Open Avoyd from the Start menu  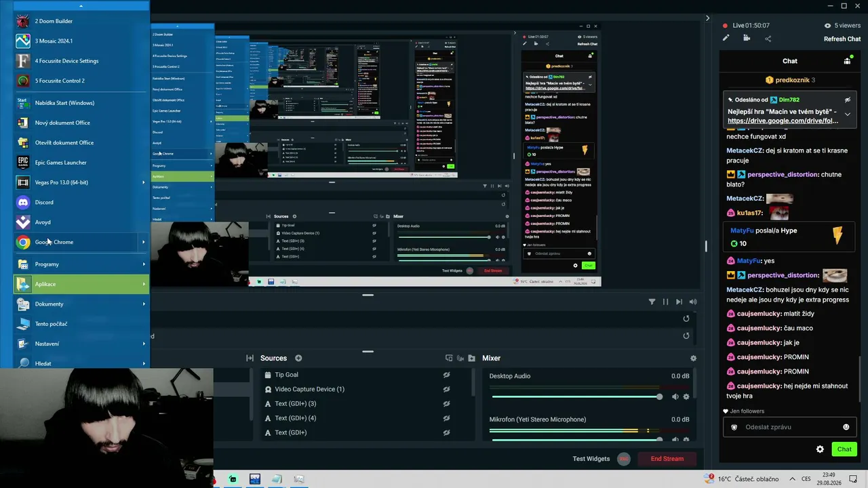pos(81,222)
